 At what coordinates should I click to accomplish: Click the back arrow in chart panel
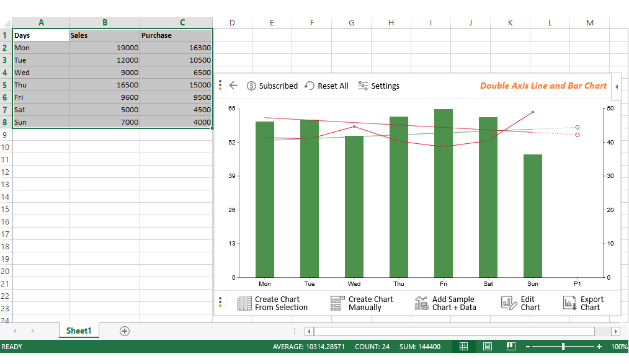233,86
